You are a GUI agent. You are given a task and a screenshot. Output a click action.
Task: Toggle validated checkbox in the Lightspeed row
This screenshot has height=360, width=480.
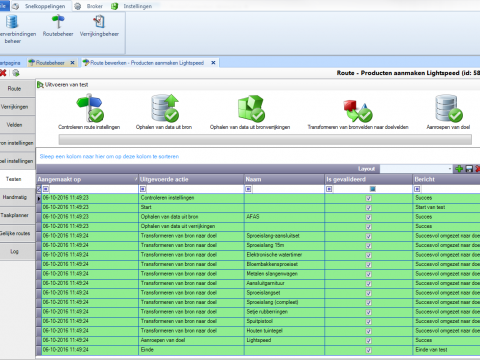pyautogui.click(x=369, y=341)
